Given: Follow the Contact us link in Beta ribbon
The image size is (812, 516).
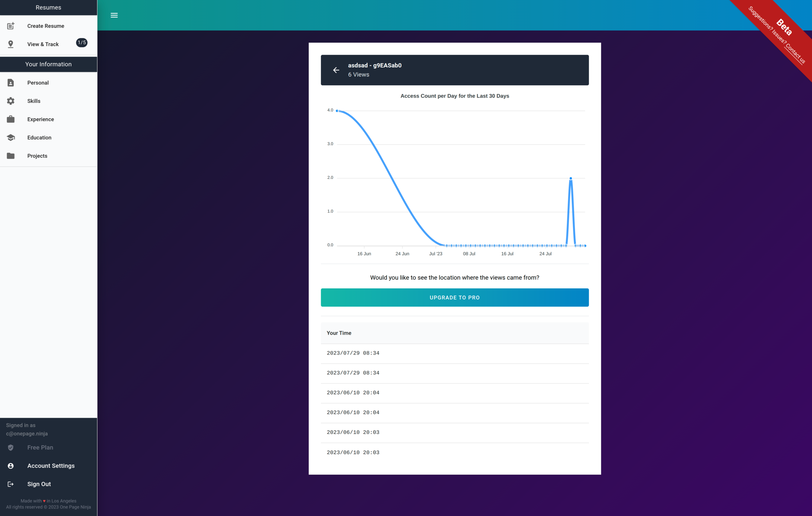Looking at the screenshot, I should click(x=795, y=54).
